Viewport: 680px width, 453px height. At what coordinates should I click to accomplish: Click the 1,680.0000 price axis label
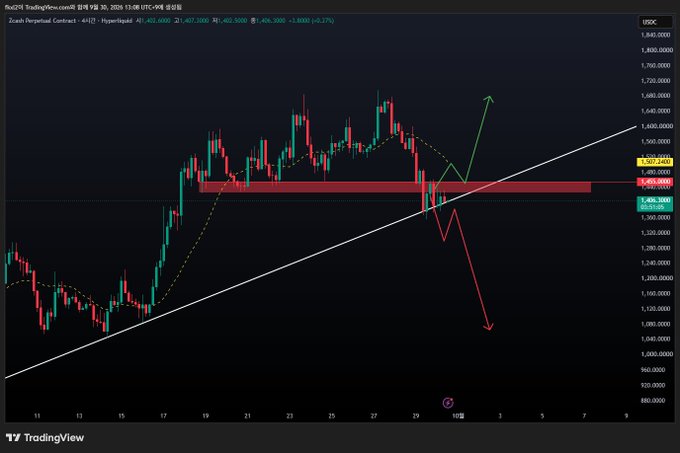tap(655, 96)
